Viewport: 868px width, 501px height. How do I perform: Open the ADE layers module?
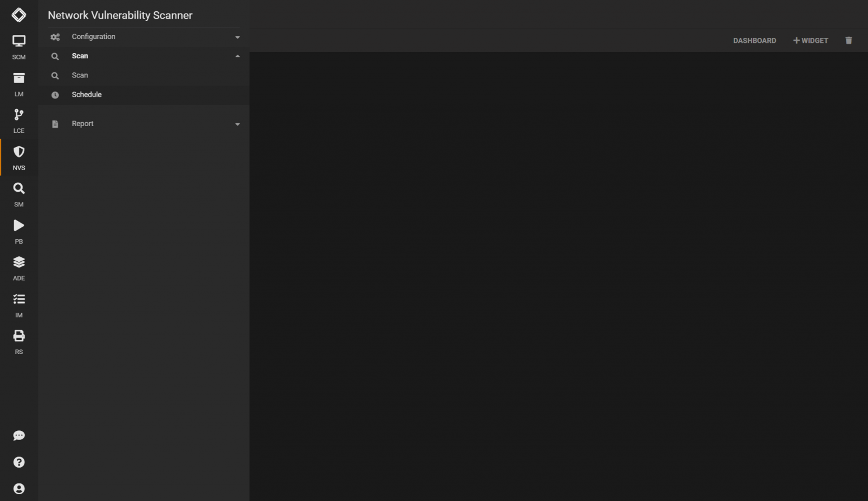coord(19,267)
